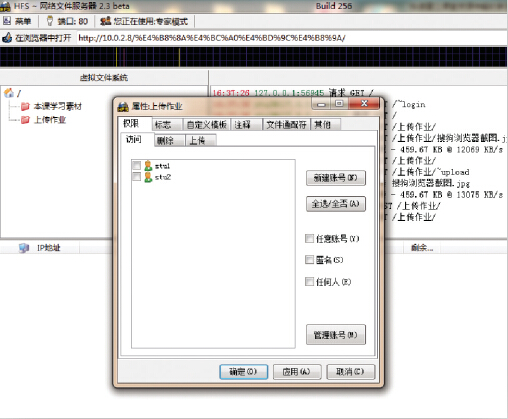Enable the 任意账号 checkbox
The image size is (508, 419).
point(309,238)
